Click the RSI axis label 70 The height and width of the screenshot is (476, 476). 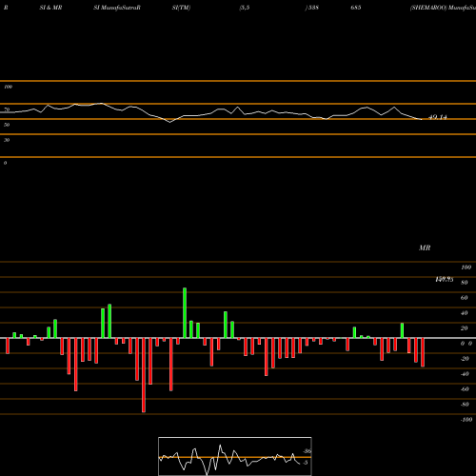pyautogui.click(x=7, y=109)
